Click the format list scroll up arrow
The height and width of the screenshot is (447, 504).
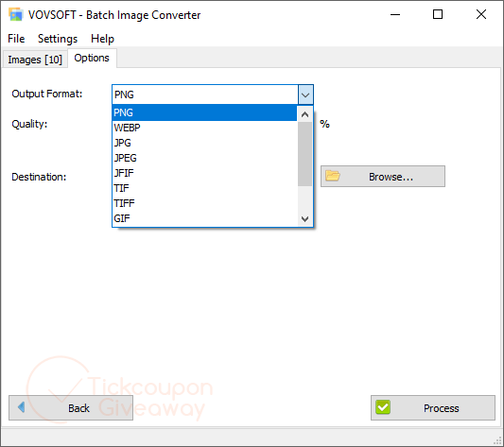pos(305,114)
